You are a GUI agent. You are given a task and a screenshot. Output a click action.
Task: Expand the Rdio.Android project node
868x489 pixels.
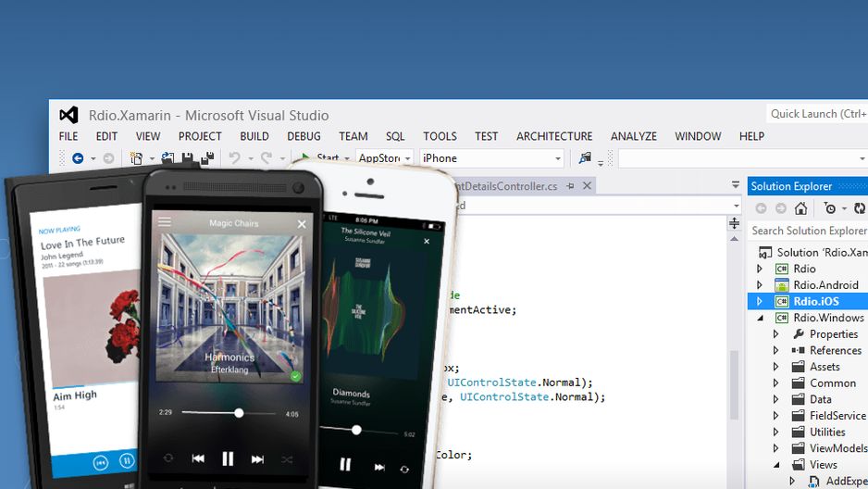click(760, 284)
